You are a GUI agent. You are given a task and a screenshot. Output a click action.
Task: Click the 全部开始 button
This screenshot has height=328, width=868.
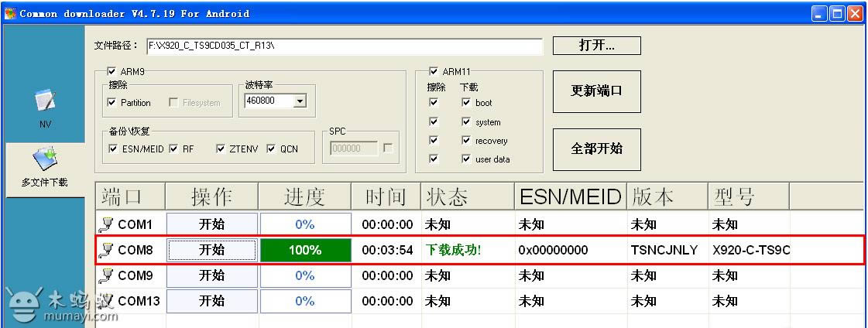click(596, 149)
